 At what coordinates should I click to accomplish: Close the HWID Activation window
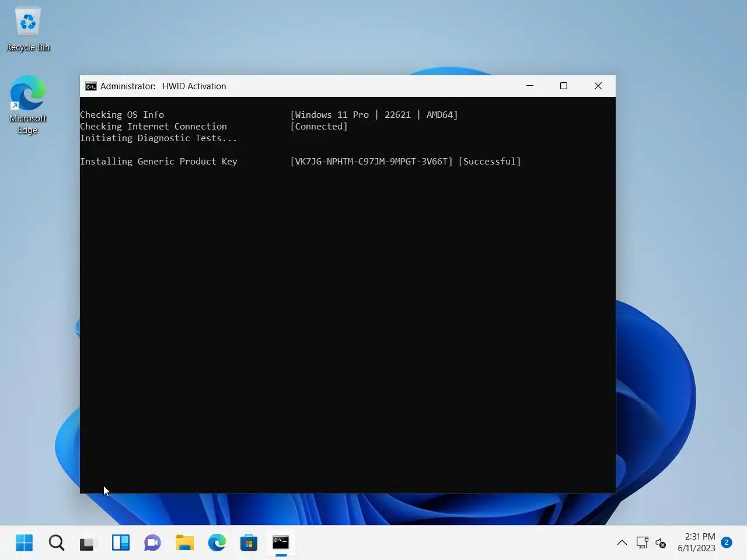click(598, 86)
